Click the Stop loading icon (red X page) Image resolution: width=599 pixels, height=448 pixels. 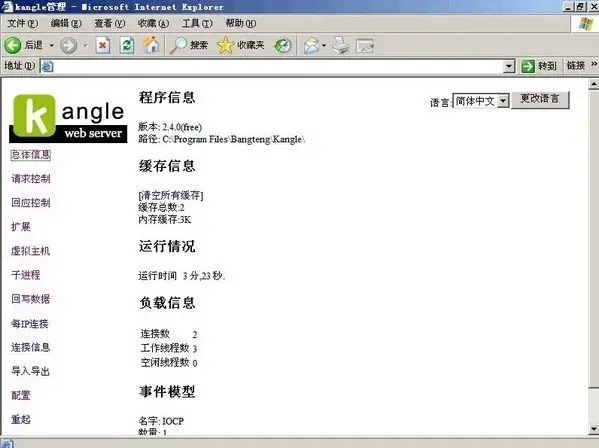click(x=102, y=45)
